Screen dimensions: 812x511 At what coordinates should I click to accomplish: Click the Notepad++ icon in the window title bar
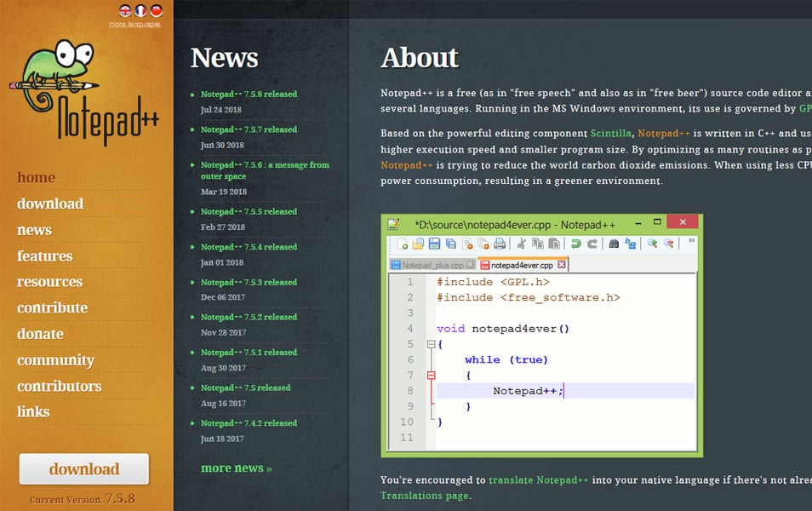tap(394, 224)
